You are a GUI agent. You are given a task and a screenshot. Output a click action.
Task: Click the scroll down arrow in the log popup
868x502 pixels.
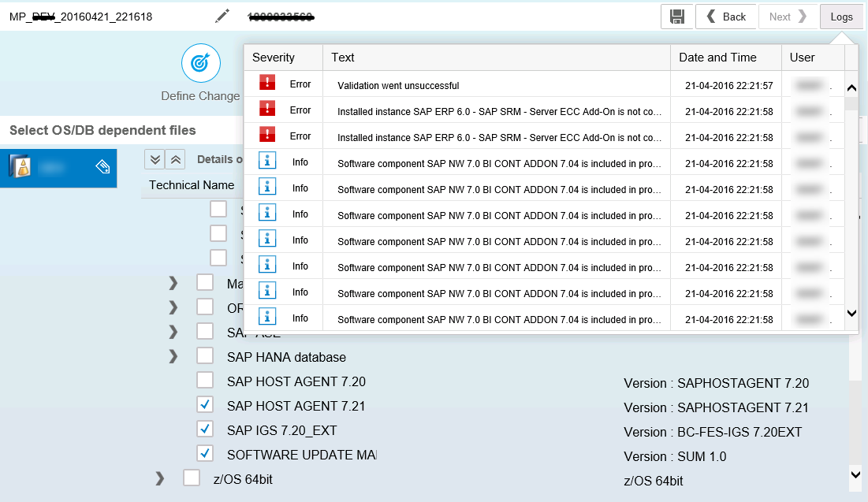[x=852, y=314]
